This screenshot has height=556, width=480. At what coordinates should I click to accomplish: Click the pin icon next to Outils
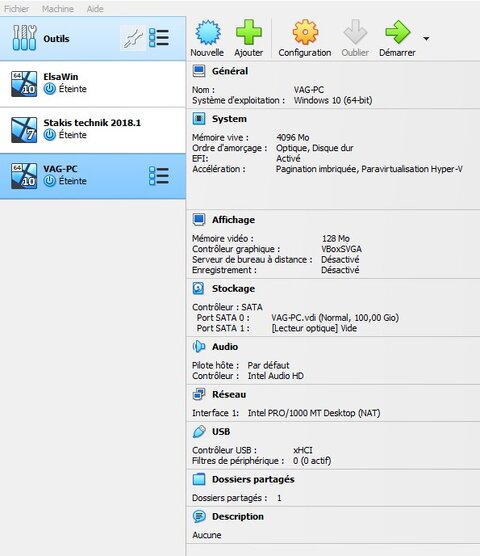(x=133, y=38)
